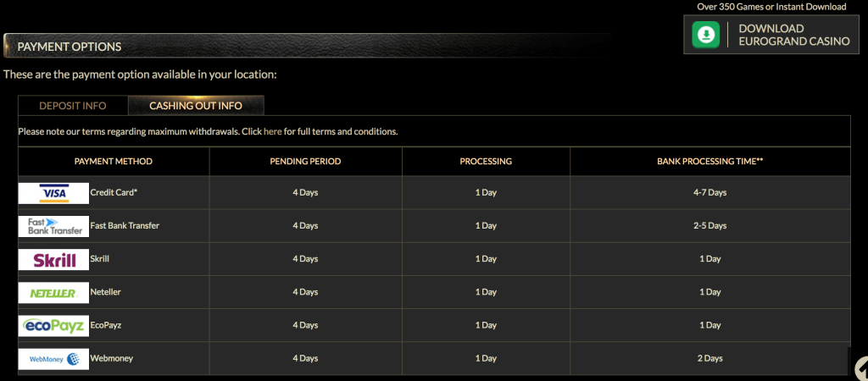Viewport: 868px width, 381px height.
Task: Click the Visa credit card logo
Action: point(53,193)
